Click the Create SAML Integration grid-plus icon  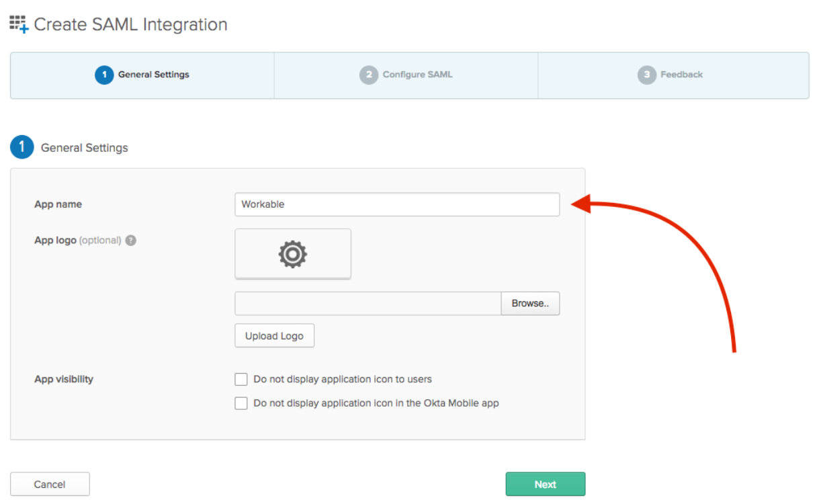[x=19, y=25]
